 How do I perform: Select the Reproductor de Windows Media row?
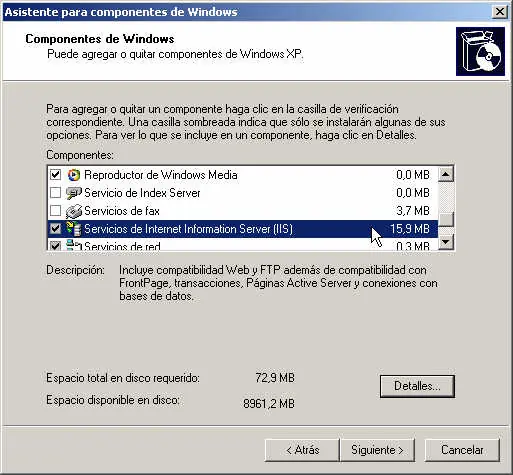click(x=243, y=175)
